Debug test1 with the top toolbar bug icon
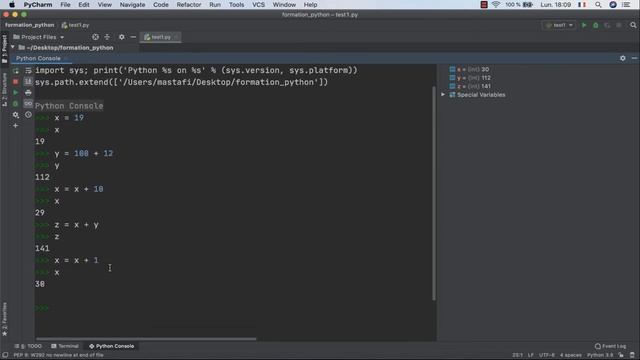The height and width of the screenshot is (360, 640). coord(596,25)
